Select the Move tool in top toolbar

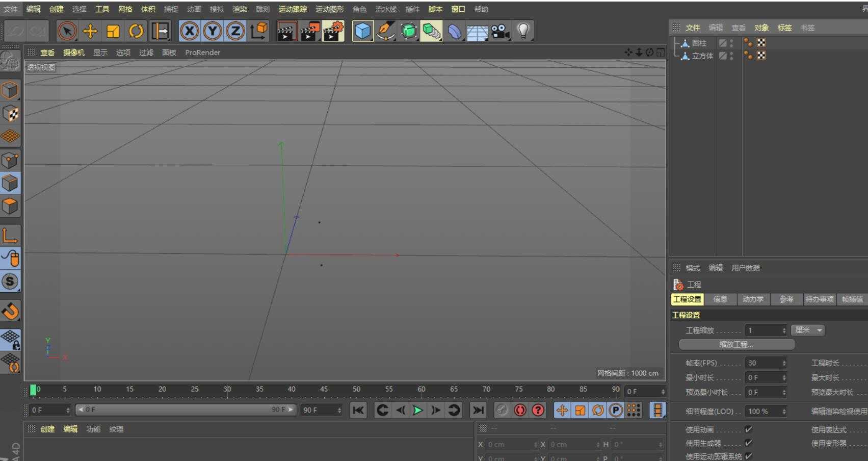coord(90,32)
